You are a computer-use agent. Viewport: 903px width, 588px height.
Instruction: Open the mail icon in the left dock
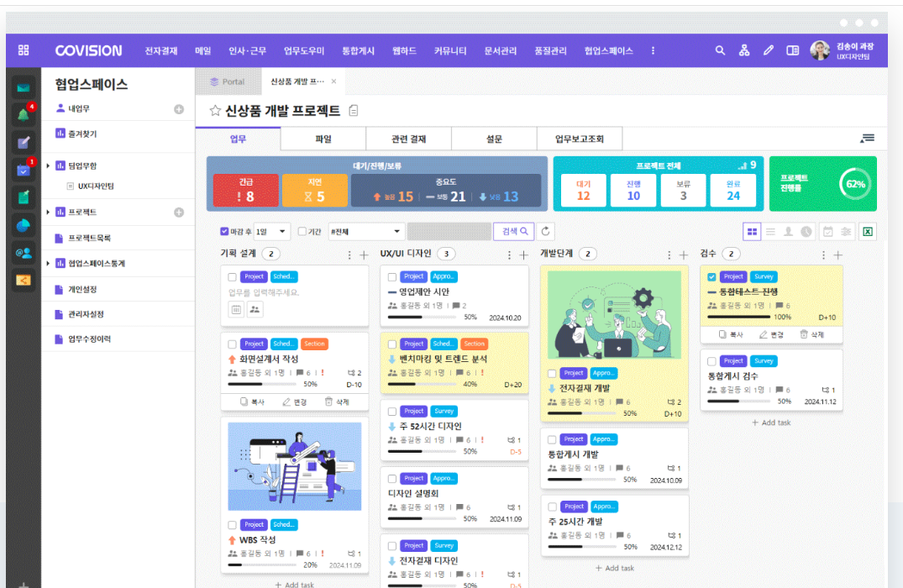point(24,87)
